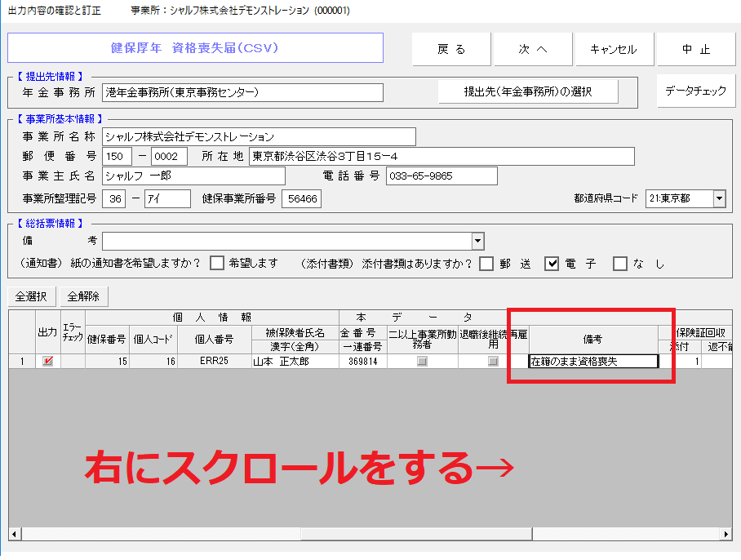Toggle 退職後継続再雇用 checkbox in row 1
Viewport: 741px width, 560px height.
[x=493, y=362]
